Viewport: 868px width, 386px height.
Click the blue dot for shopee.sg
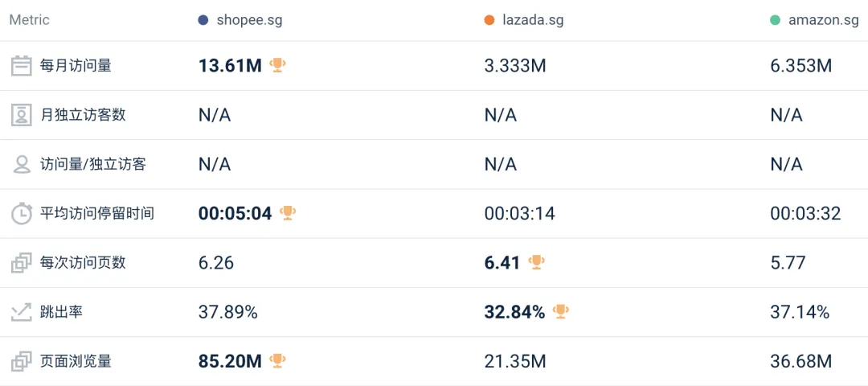click(x=203, y=20)
